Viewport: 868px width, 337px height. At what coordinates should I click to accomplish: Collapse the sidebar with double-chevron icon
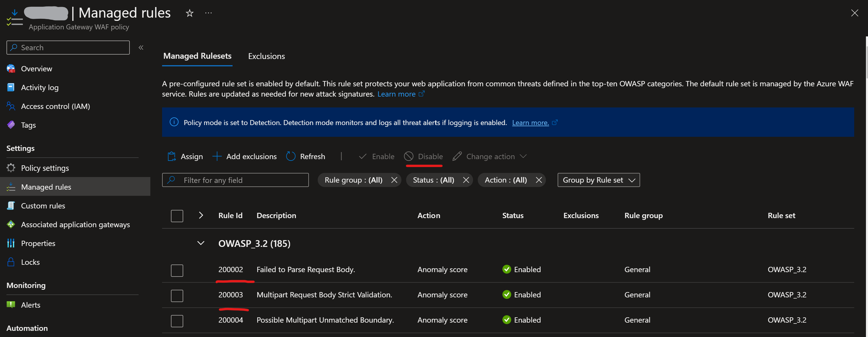(x=141, y=48)
